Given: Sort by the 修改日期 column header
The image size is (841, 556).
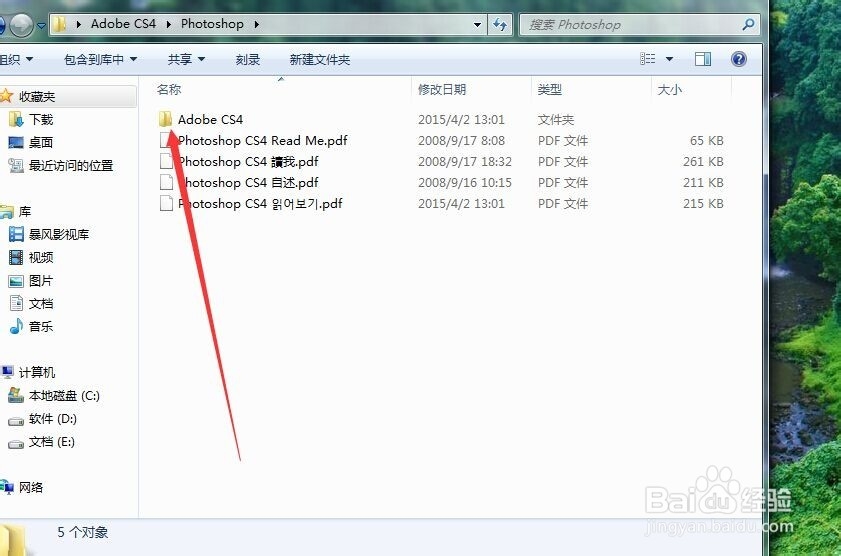Looking at the screenshot, I should pos(442,90).
